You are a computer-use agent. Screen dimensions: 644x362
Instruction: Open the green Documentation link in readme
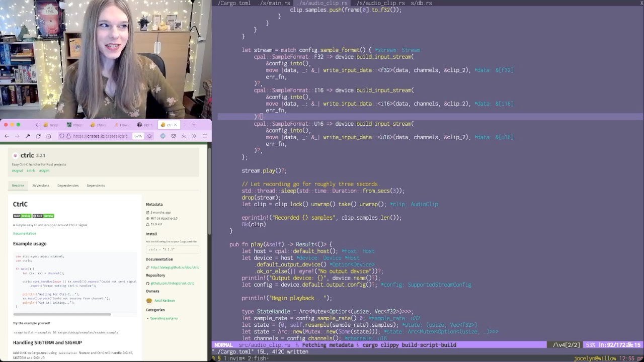[x=25, y=233]
